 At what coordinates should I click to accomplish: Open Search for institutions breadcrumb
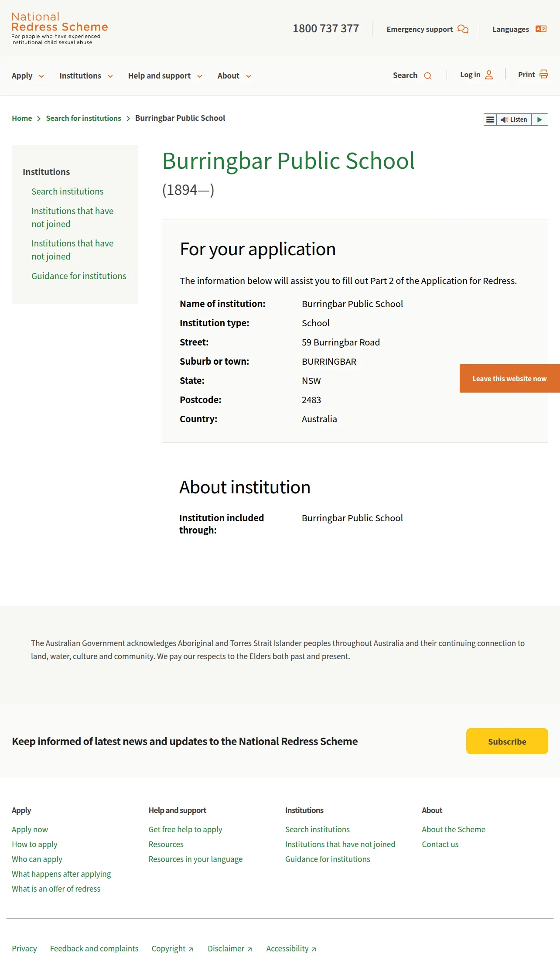tap(84, 118)
